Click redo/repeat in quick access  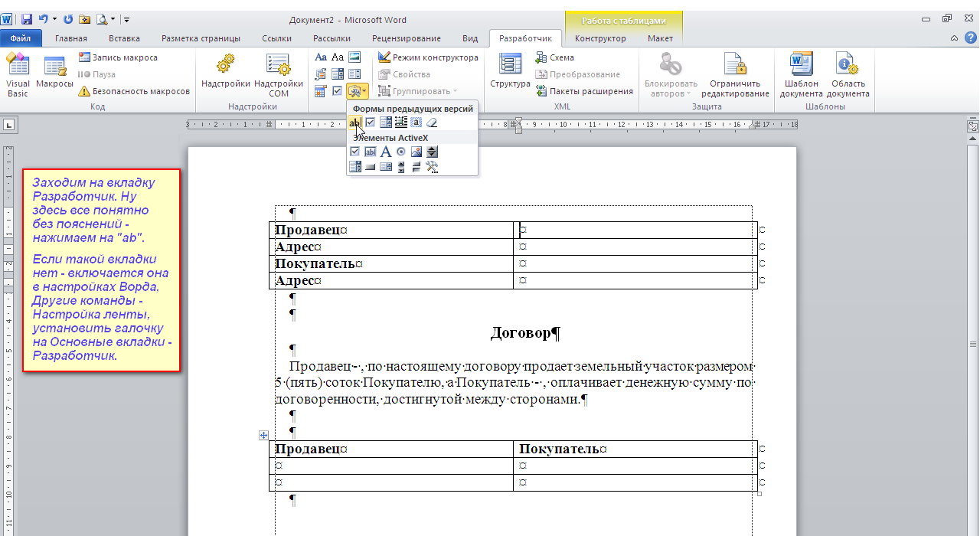[67, 19]
